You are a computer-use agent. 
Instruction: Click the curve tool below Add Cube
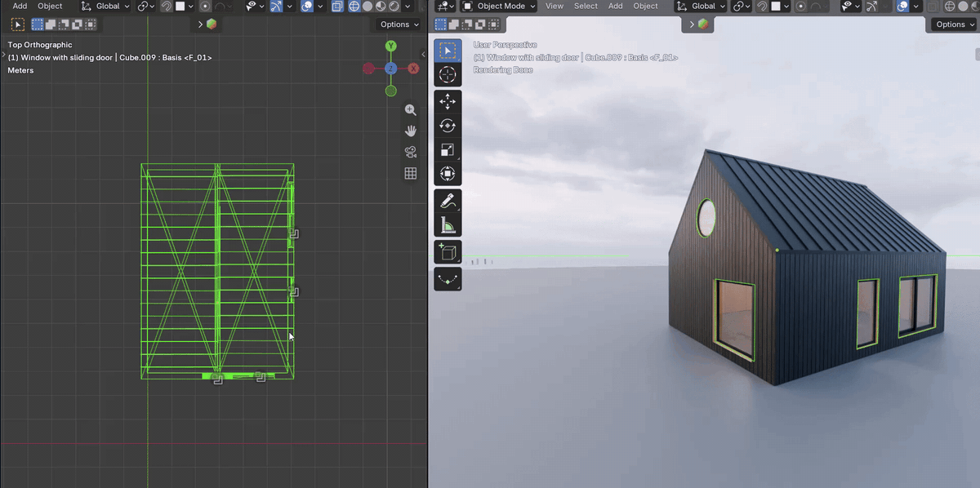448,279
